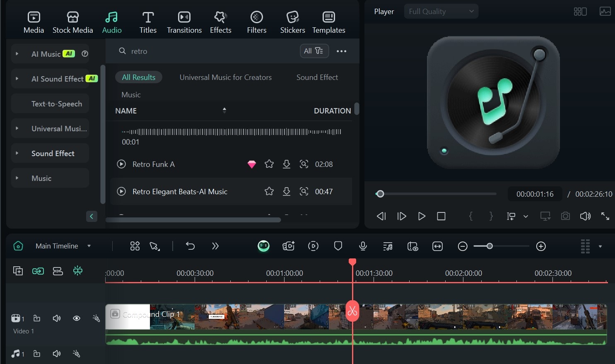Open the All filter dropdown

[x=314, y=51]
